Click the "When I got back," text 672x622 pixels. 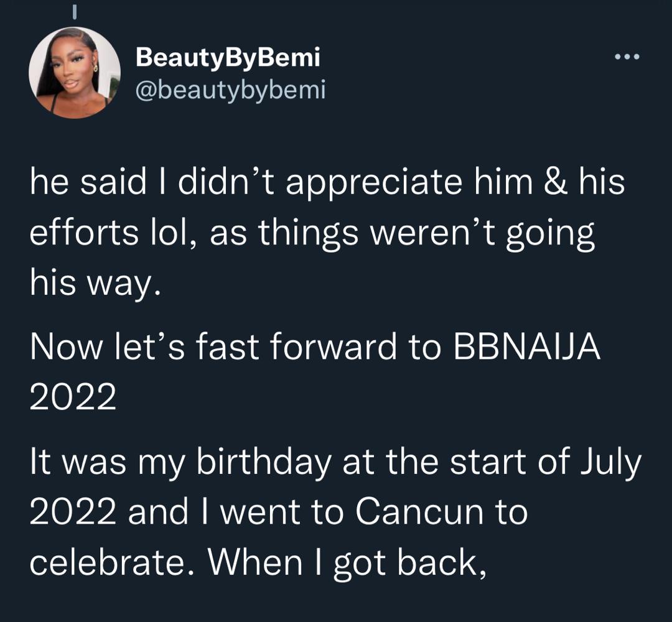(x=346, y=564)
